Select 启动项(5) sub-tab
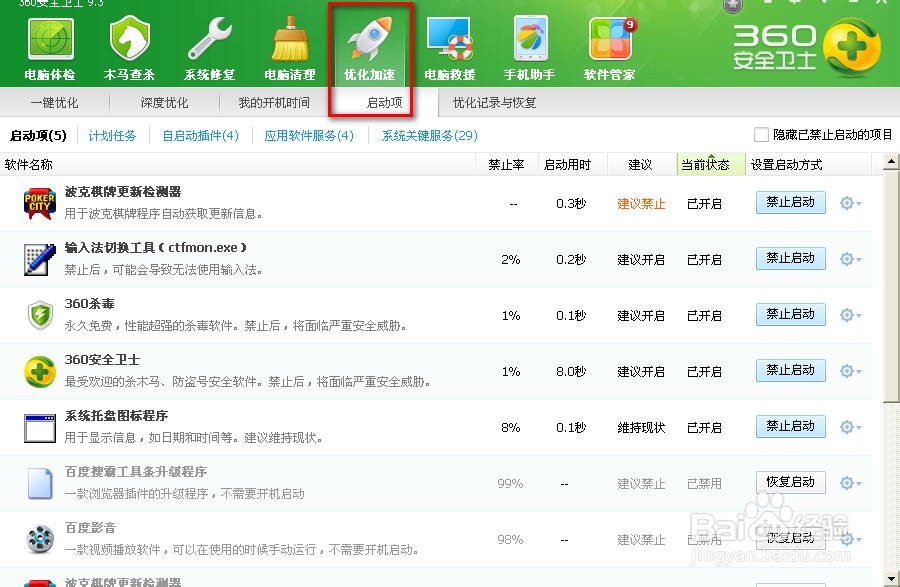Image resolution: width=900 pixels, height=587 pixels. pos(38,136)
